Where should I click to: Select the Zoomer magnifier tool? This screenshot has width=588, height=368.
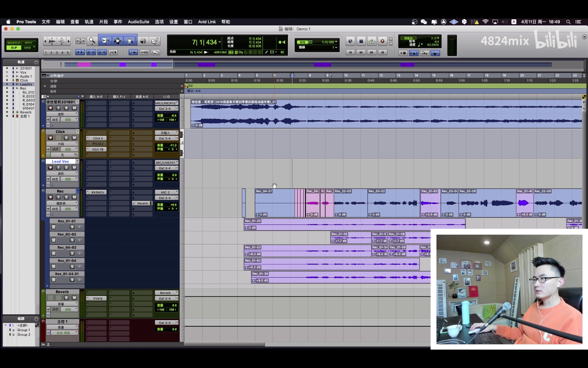92,41
